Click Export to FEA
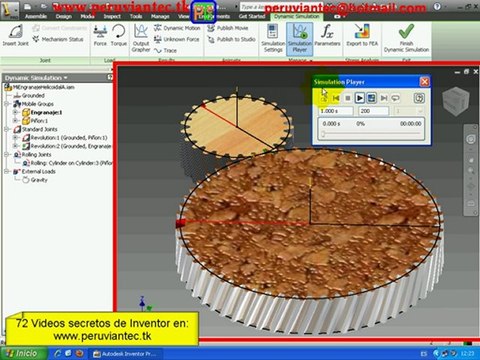480x360 pixels. pos(362,35)
